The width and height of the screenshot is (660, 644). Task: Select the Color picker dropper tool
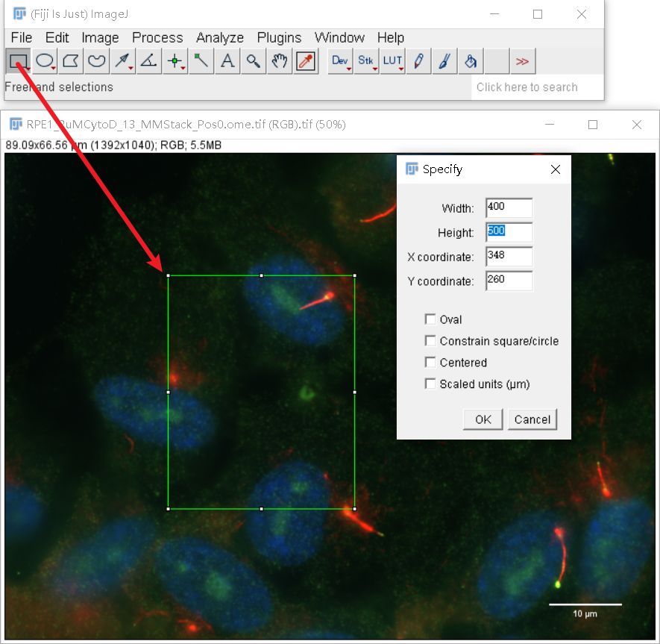click(306, 61)
